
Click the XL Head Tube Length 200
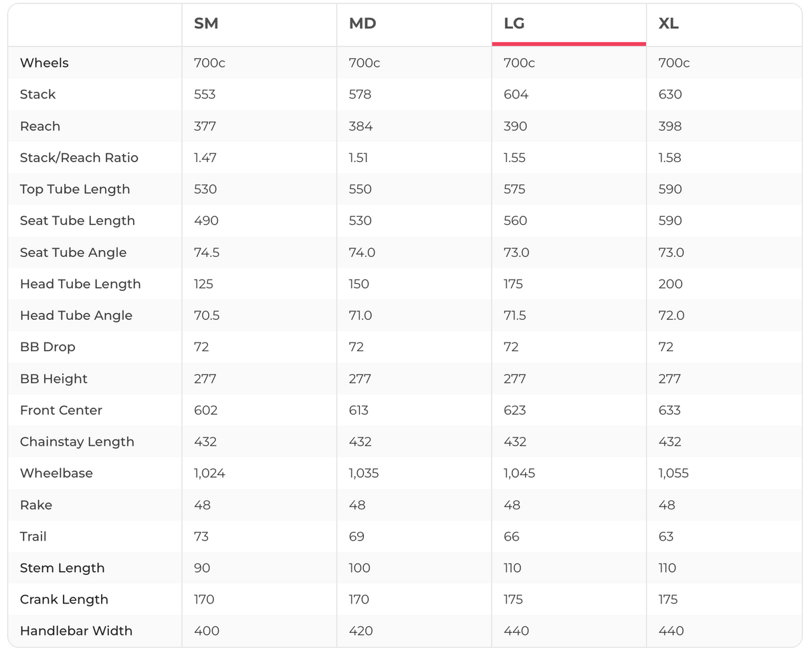click(x=670, y=284)
